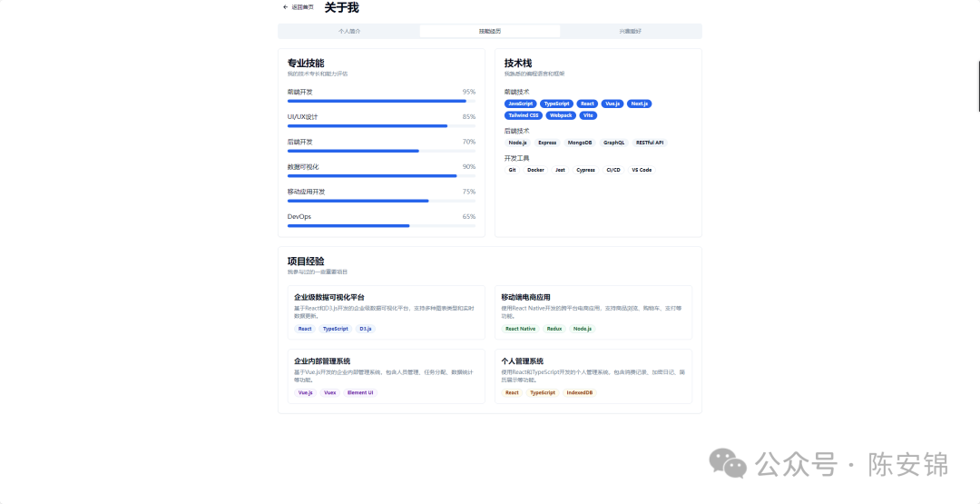This screenshot has height=504, width=980.
Task: Click the Webpack tag
Action: [x=561, y=115]
